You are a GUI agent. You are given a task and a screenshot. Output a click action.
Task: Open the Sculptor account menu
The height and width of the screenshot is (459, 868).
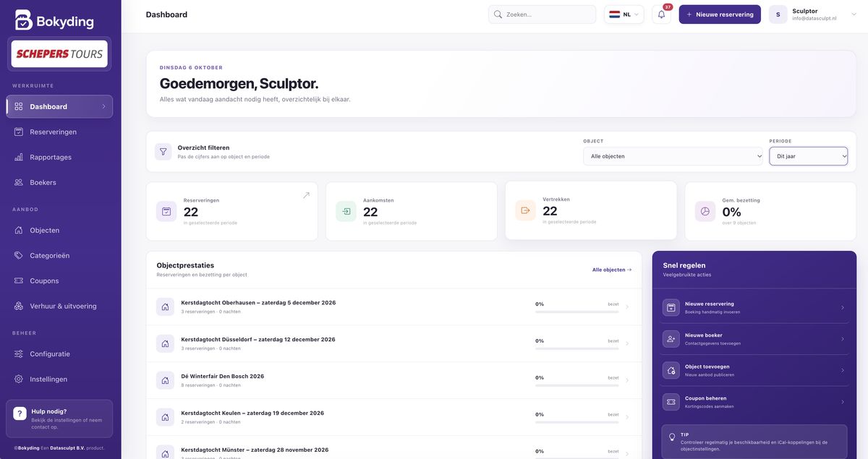[813, 14]
